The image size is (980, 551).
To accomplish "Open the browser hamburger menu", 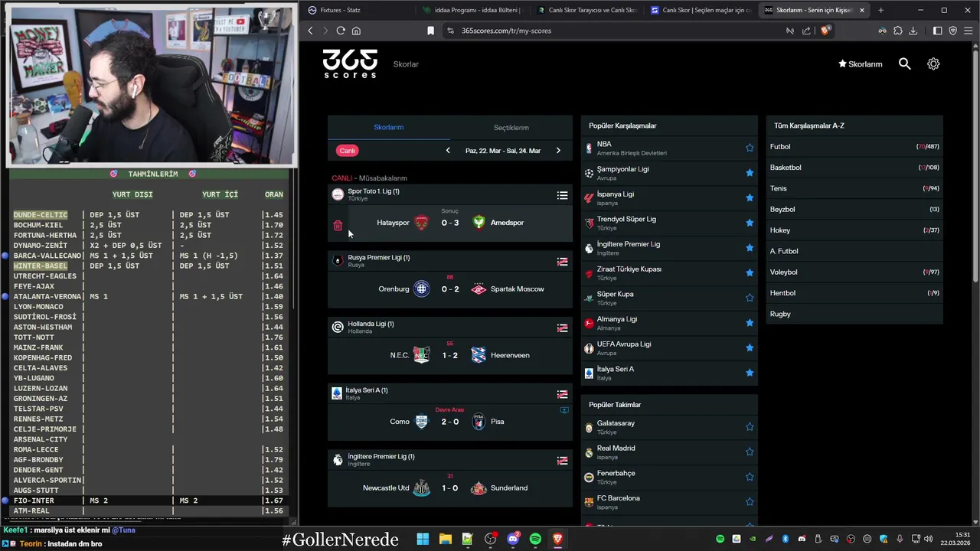I will 969,31.
